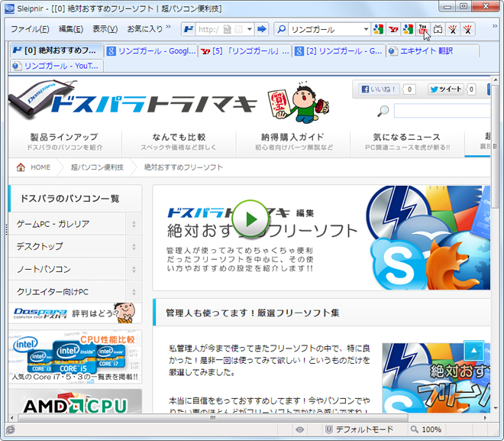Click the page search magnifier icon
The height and width of the screenshot is (441, 504).
coord(383,111)
